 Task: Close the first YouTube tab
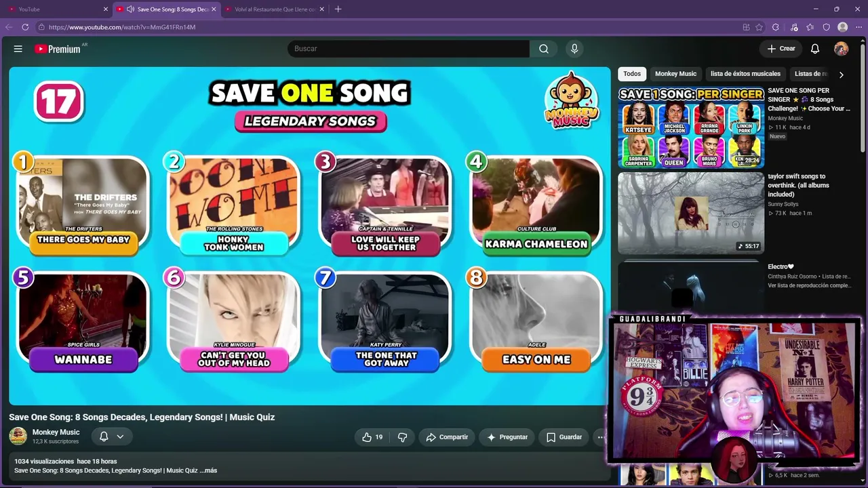point(106,9)
